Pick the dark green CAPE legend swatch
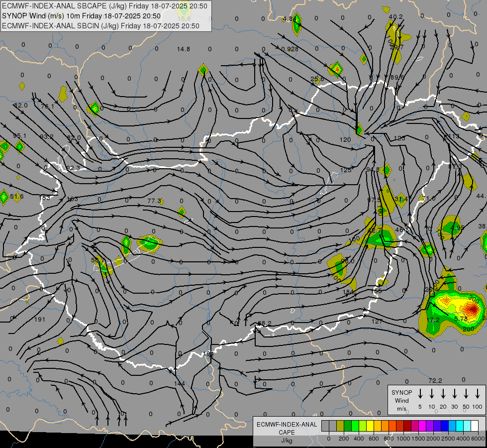Image resolution: width=487 pixels, height=448 pixels. click(x=348, y=426)
